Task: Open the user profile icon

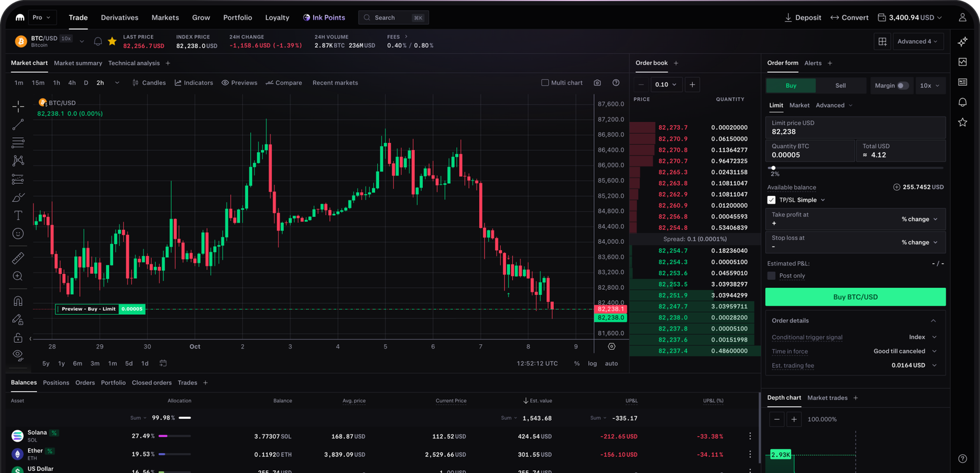Action: (x=963, y=18)
